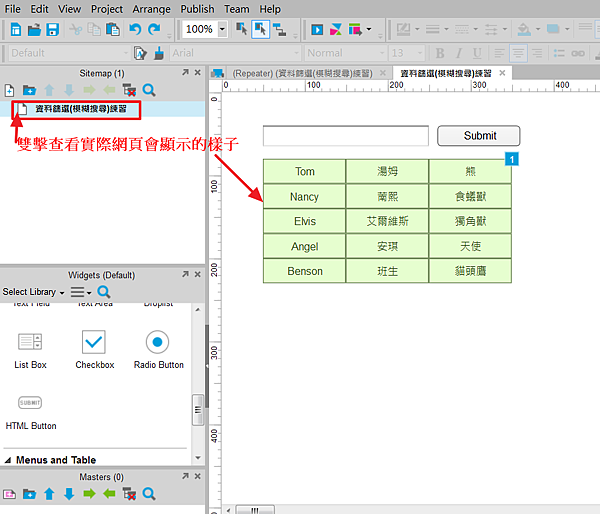Select the Radio Button widget
The height and width of the screenshot is (514, 600).
pos(158,349)
